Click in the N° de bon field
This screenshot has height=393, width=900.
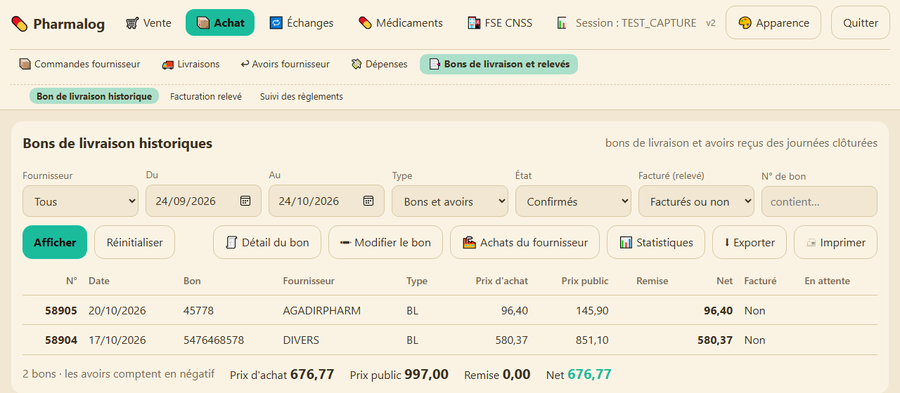click(819, 201)
